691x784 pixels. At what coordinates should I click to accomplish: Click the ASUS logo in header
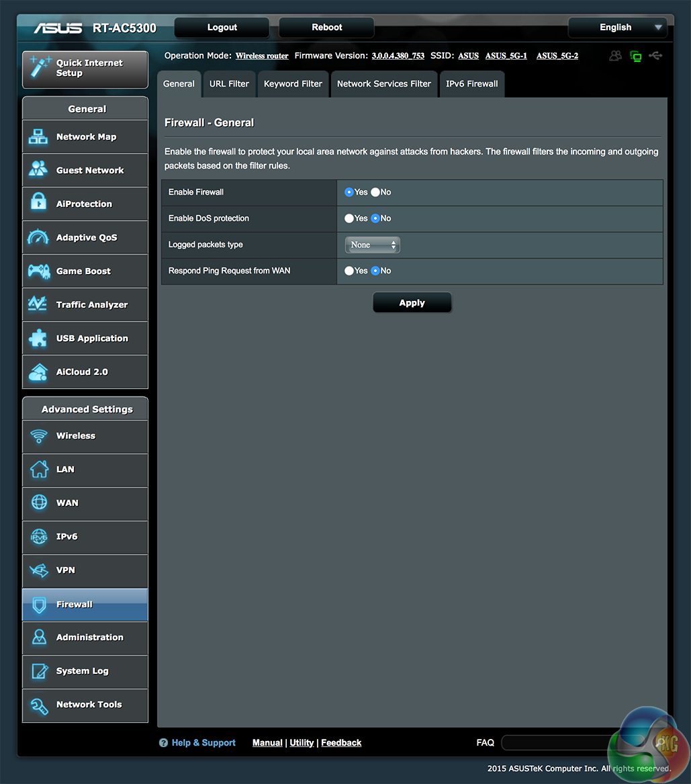58,28
